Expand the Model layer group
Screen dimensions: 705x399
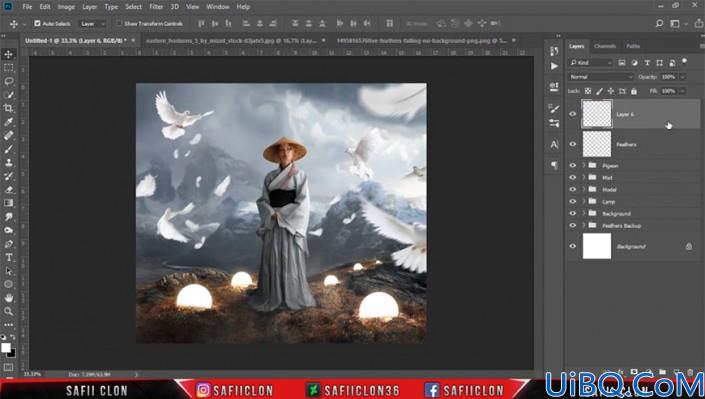coord(584,189)
